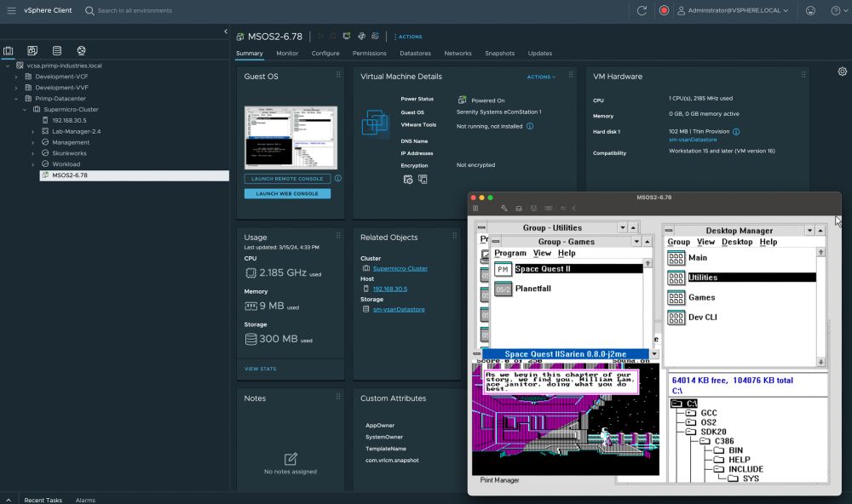The width and height of the screenshot is (852, 504).
Task: Refresh the vSphere Client view
Action: (x=642, y=10)
